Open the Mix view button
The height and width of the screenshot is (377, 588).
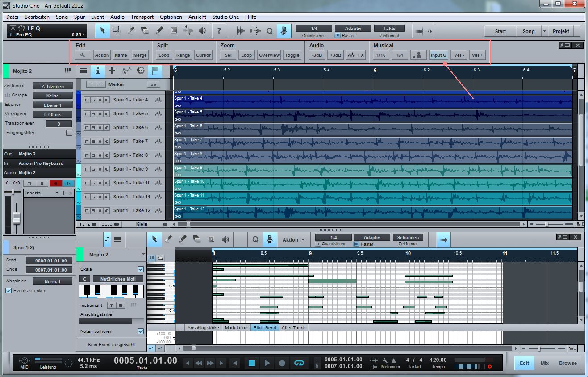point(545,363)
